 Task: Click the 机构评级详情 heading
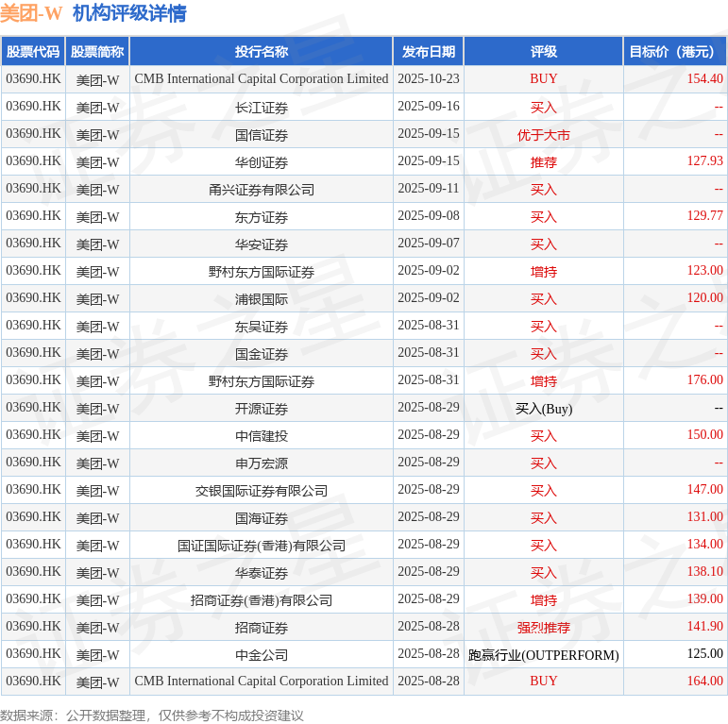[129, 13]
